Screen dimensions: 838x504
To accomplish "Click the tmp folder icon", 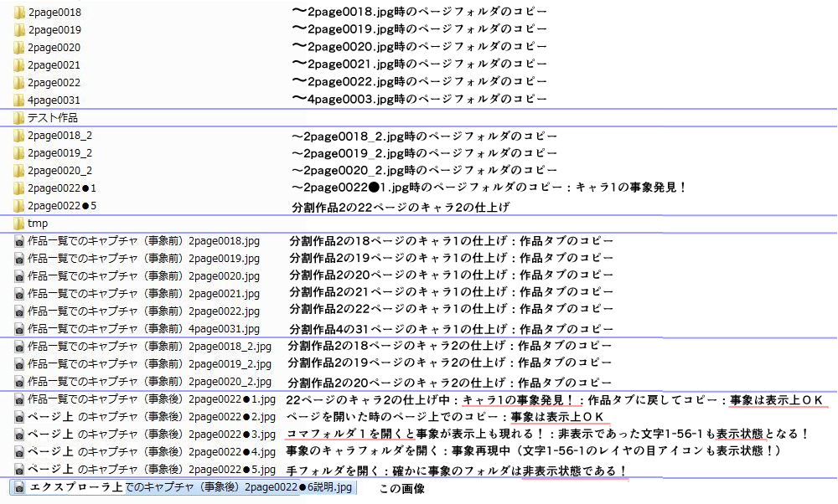I will coord(19,224).
